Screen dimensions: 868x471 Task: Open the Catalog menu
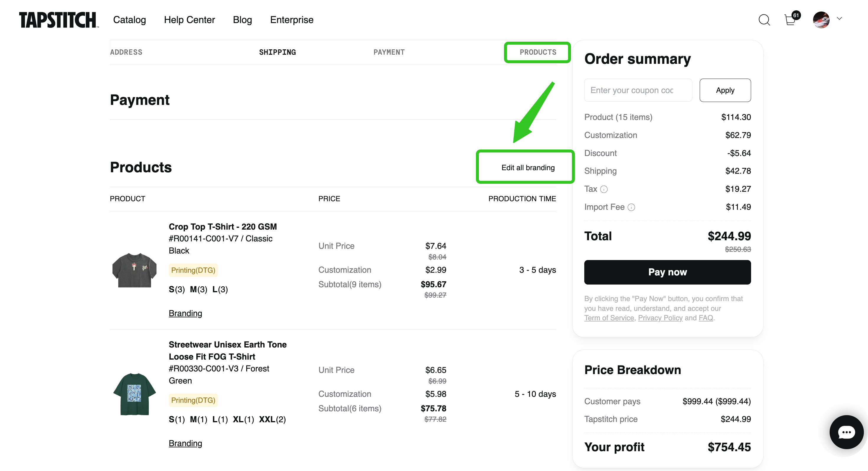pos(129,20)
